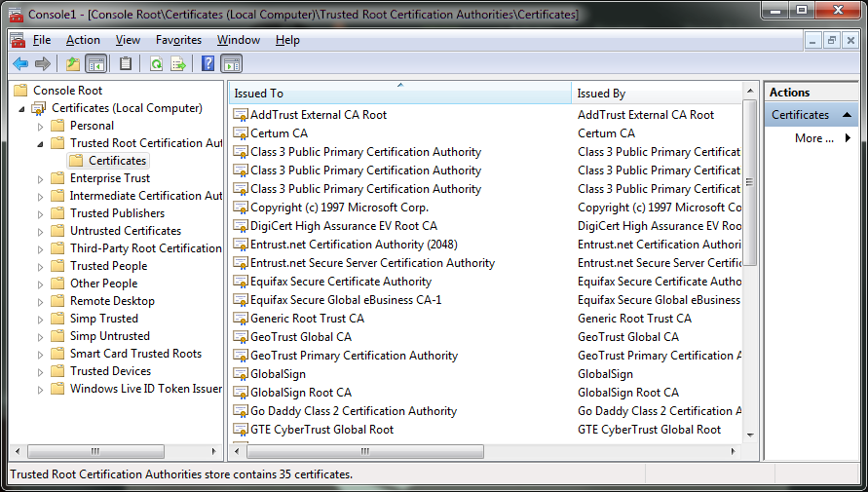Click the Export List toolbar icon
The width and height of the screenshot is (868, 492).
[x=178, y=64]
